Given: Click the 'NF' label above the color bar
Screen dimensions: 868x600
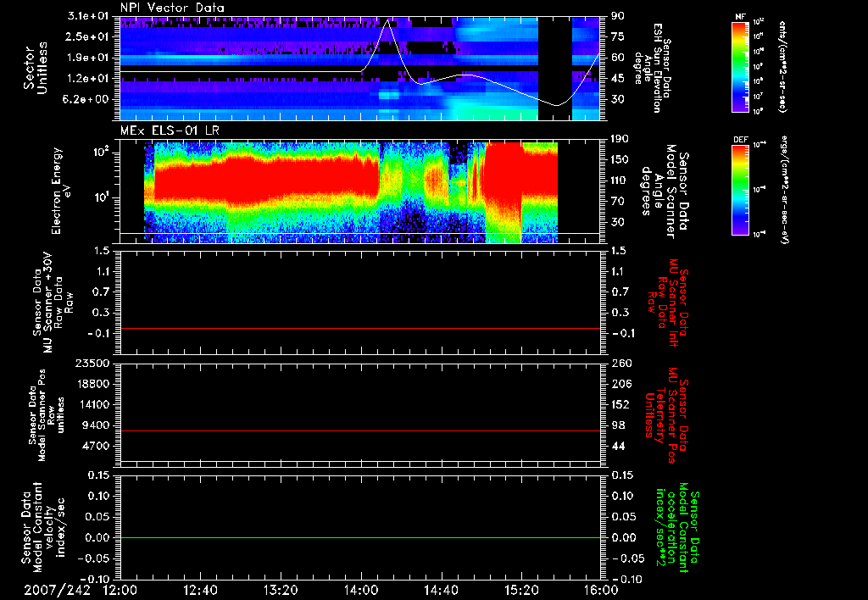Looking at the screenshot, I should (741, 17).
